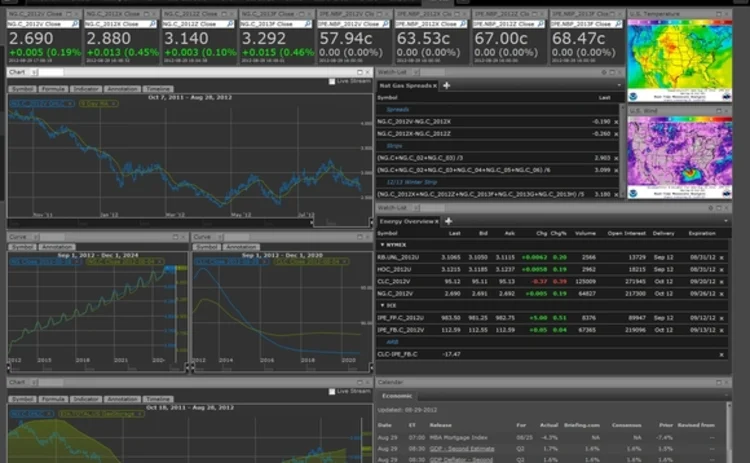Sort by the Open Interest column header
Screen dimensions: 750x463
(x=627, y=233)
